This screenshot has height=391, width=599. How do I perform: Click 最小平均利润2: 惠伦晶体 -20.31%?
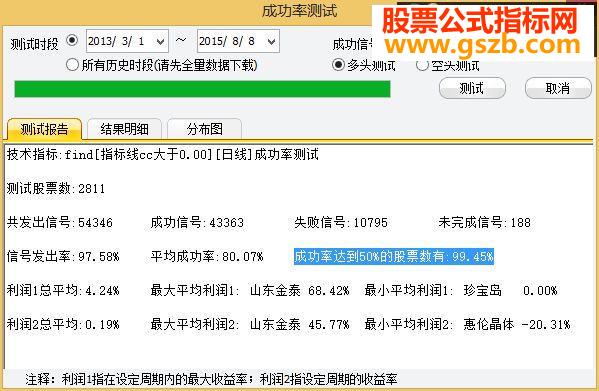[x=467, y=325]
